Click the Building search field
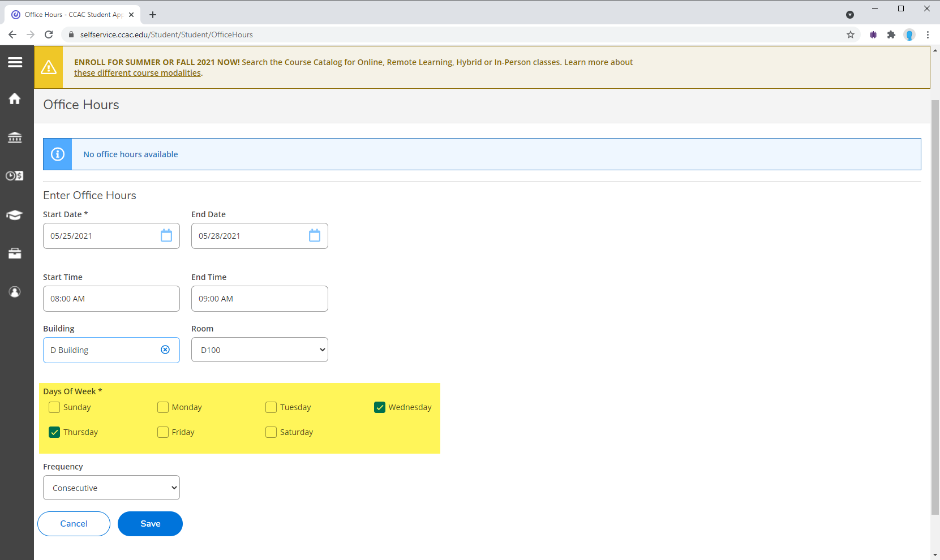The width and height of the screenshot is (940, 560). tap(111, 350)
